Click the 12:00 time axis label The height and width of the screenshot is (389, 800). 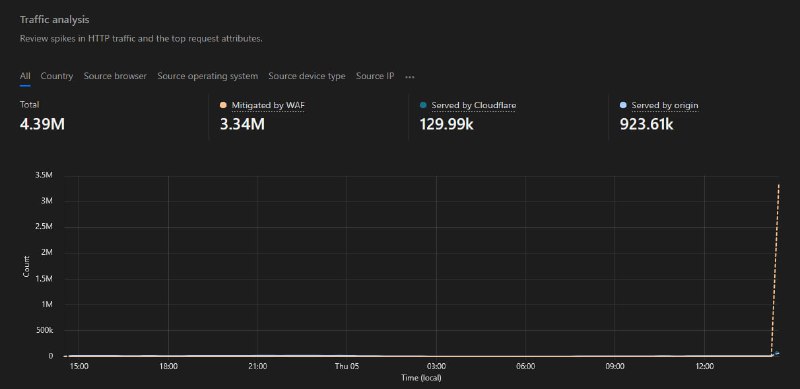tap(705, 366)
